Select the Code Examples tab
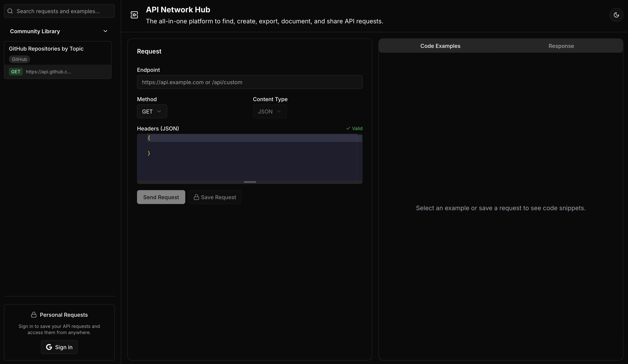Image resolution: width=628 pixels, height=364 pixels. 440,46
